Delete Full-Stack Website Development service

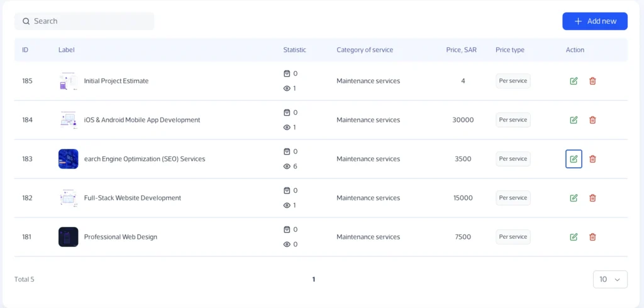click(x=592, y=198)
